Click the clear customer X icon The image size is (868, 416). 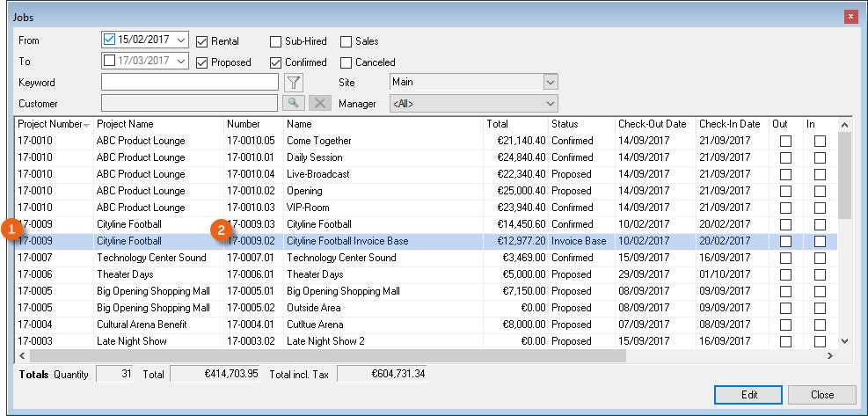coord(321,104)
